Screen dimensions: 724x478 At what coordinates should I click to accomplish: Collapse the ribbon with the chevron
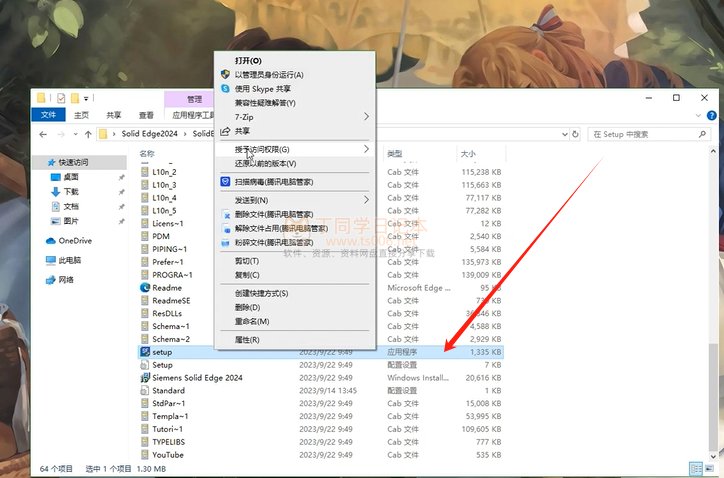(x=698, y=115)
